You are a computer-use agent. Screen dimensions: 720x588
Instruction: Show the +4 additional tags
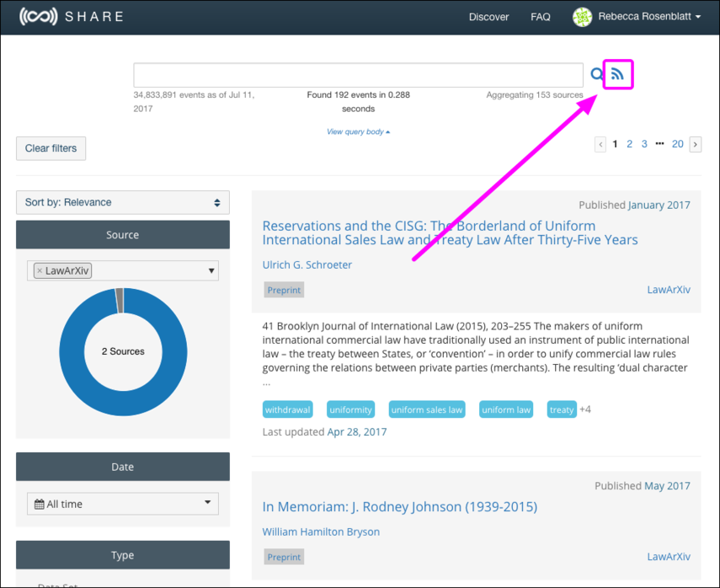click(585, 409)
